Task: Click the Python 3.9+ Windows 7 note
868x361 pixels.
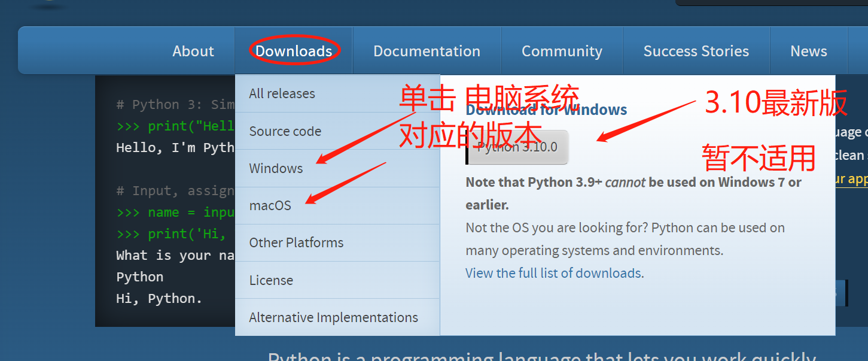Action: click(634, 193)
